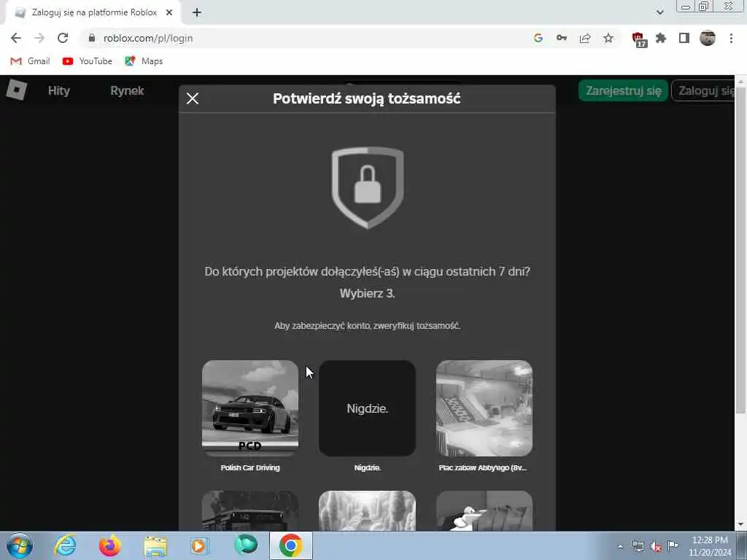Expand the tab search chevron
The image size is (747, 560).
pyautogui.click(x=659, y=12)
